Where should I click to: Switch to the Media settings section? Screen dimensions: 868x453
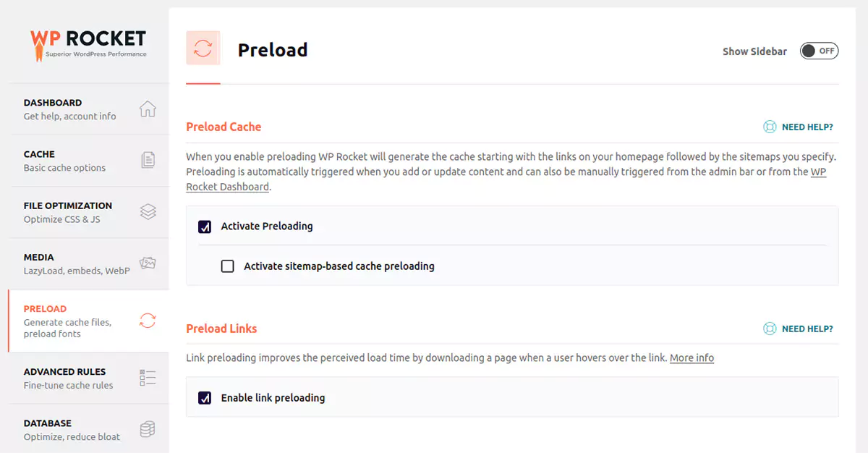point(39,257)
